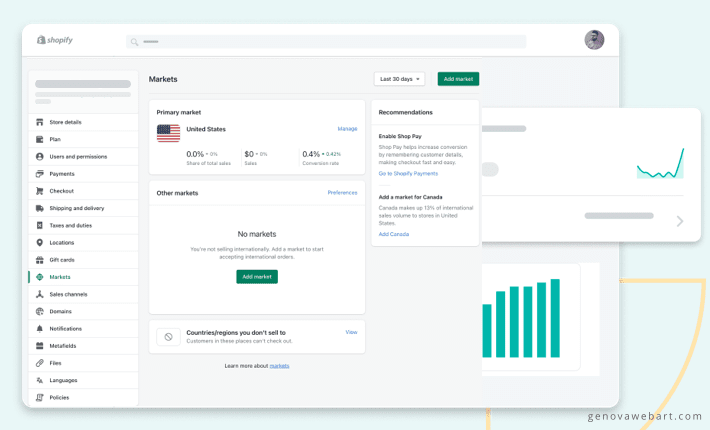
Task: Click the teal bar chart
Action: 521,318
